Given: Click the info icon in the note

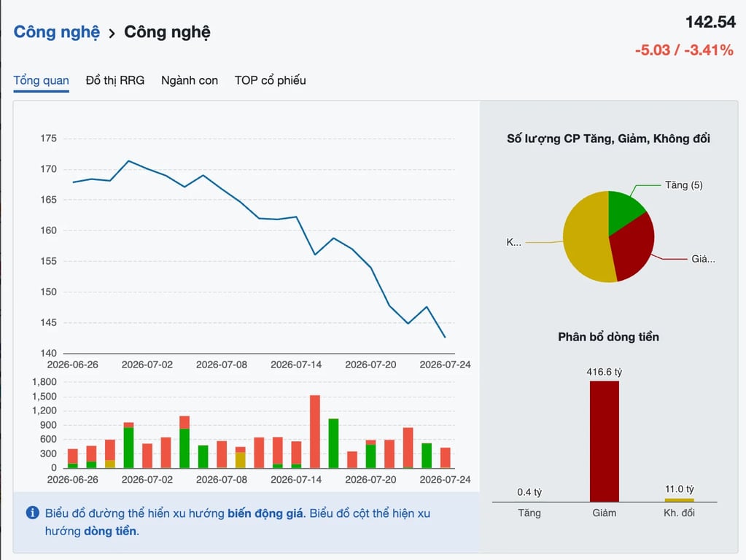Looking at the screenshot, I should (x=32, y=513).
